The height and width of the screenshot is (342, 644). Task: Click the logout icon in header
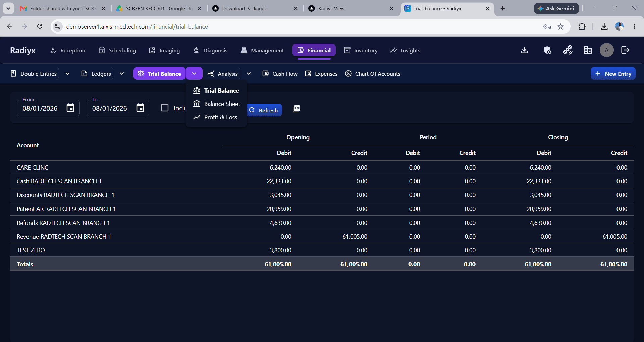(x=626, y=50)
